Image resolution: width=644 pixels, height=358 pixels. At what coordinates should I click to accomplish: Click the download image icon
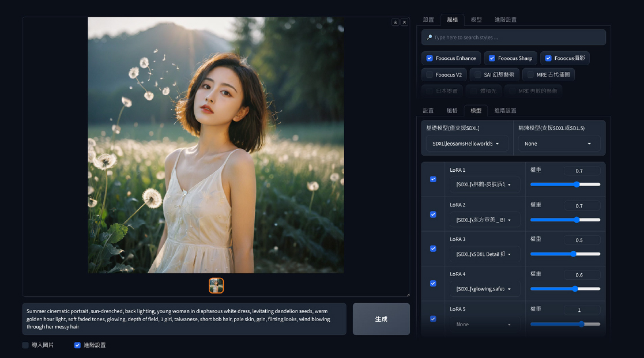coord(396,22)
